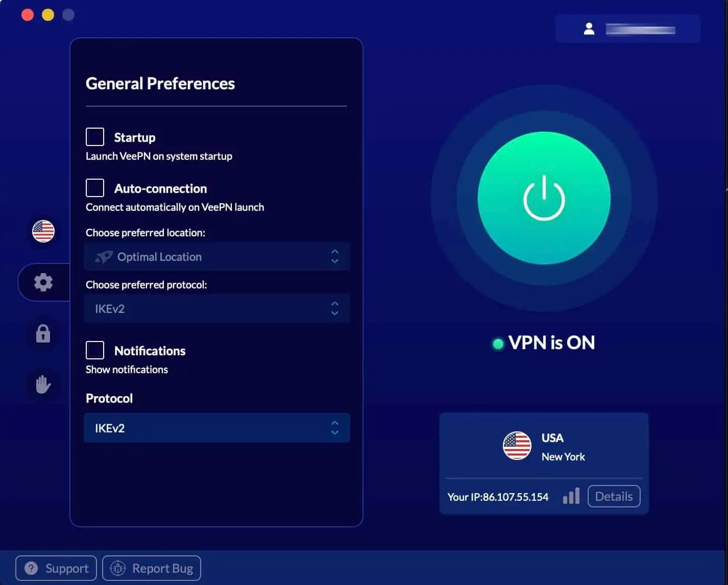Click the user account icon at top right
Image resolution: width=728 pixels, height=585 pixels.
pyautogui.click(x=590, y=28)
